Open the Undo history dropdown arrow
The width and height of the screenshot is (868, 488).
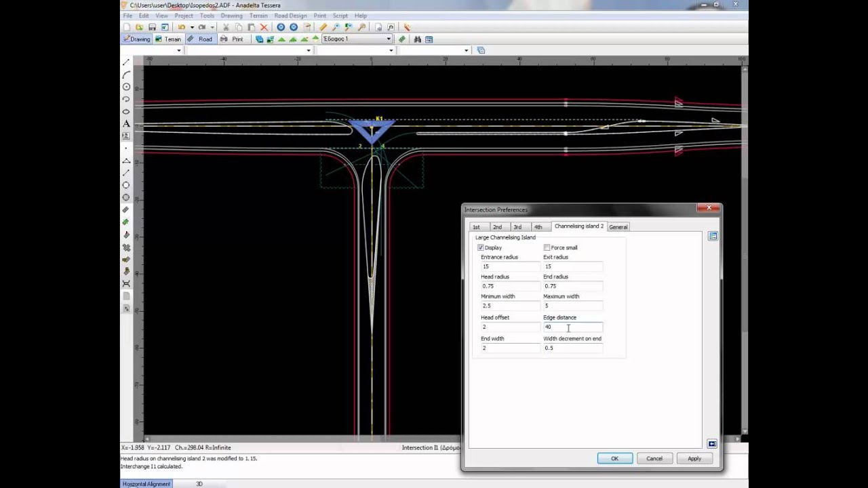192,27
